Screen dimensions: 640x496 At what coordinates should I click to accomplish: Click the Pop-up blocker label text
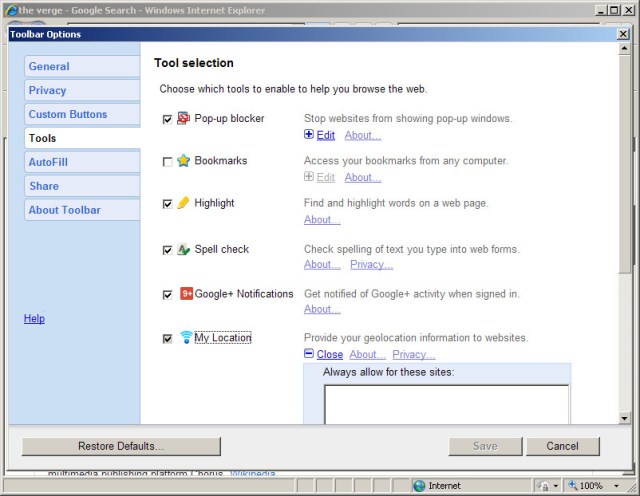pyautogui.click(x=229, y=118)
